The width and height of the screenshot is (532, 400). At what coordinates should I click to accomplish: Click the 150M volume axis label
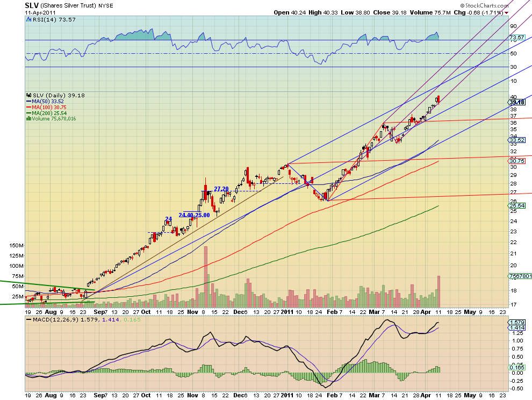(x=16, y=246)
